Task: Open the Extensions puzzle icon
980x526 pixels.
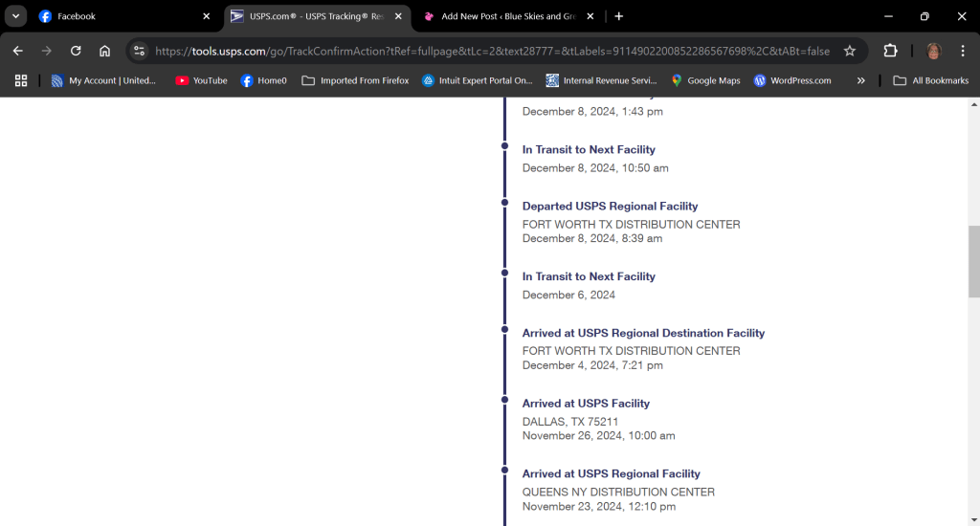Action: [x=890, y=51]
